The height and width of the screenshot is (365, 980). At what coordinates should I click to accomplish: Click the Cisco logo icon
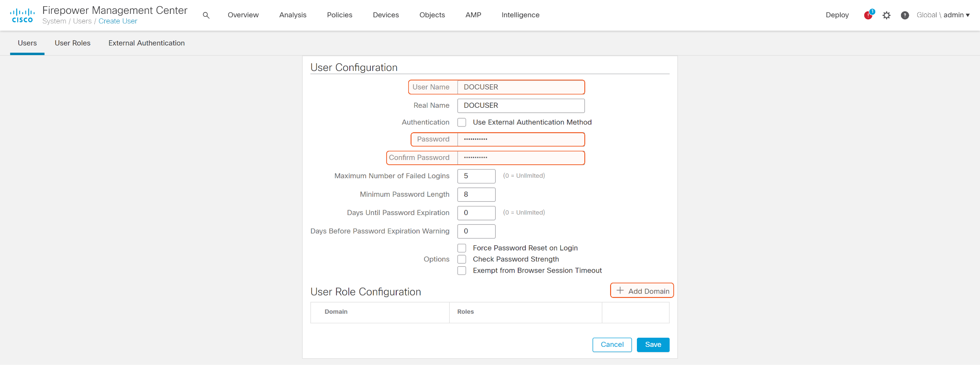(22, 15)
